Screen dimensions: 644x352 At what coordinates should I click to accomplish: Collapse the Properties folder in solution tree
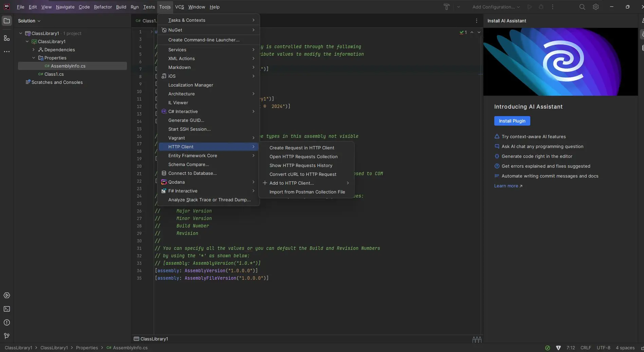34,58
